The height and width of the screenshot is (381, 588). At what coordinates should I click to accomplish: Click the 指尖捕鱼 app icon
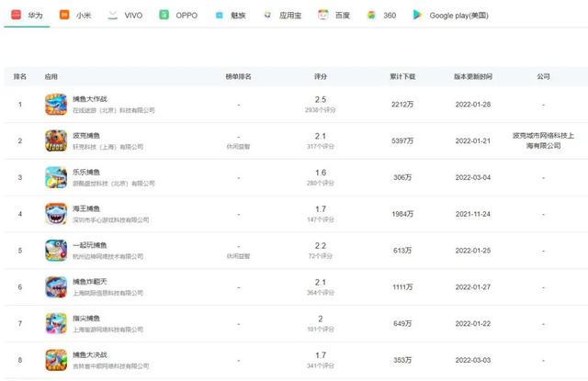(56, 323)
